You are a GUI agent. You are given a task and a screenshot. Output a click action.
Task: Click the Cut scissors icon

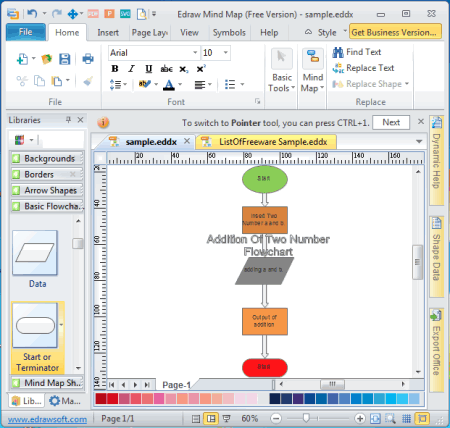click(22, 81)
